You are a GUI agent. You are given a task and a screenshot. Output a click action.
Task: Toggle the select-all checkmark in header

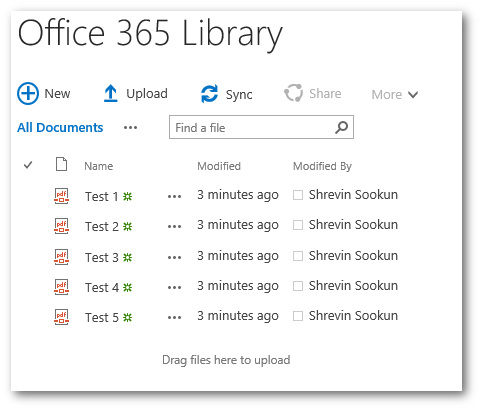tap(28, 165)
